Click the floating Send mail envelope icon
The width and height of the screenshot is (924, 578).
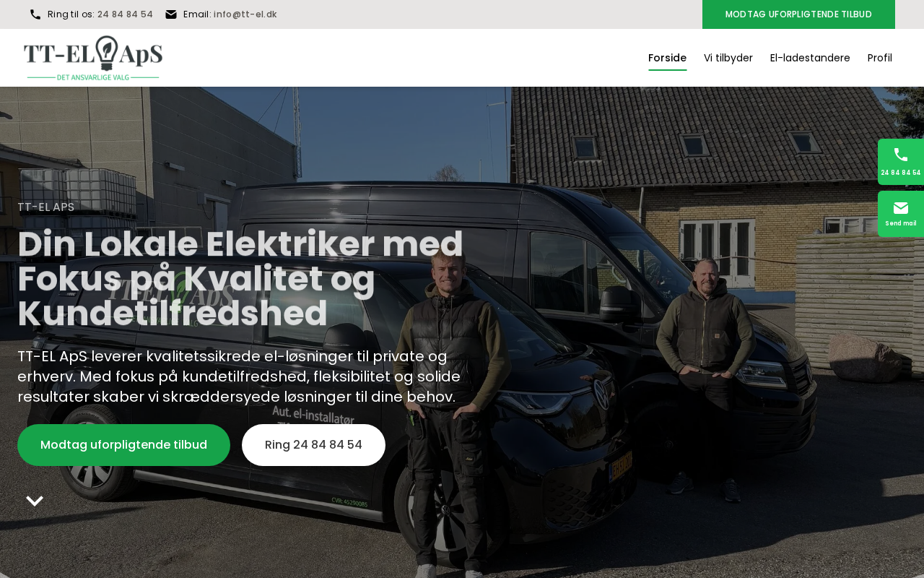[x=901, y=208]
